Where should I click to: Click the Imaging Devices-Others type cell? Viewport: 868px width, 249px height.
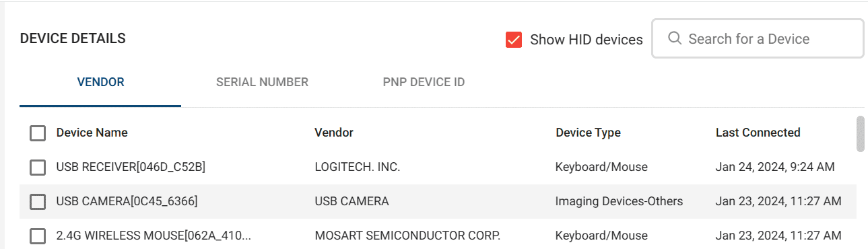point(619,201)
